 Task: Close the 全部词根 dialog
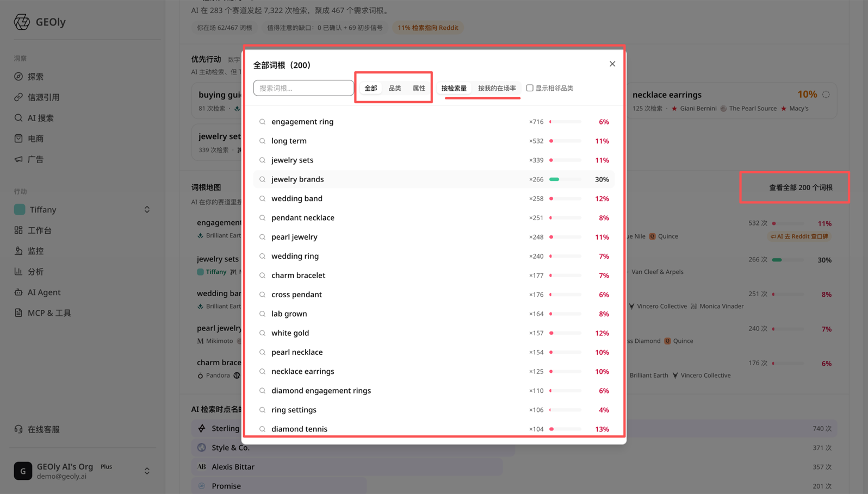612,64
